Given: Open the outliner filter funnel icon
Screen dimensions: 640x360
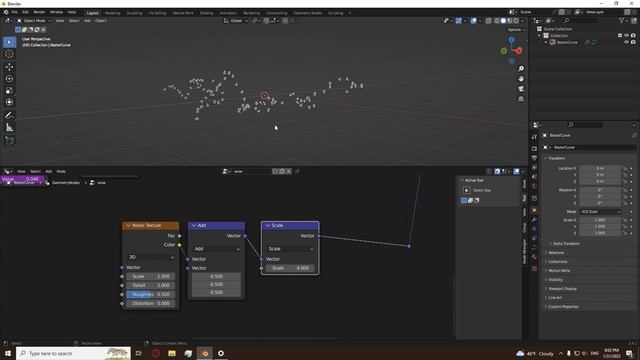Looking at the screenshot, I should (622, 20).
